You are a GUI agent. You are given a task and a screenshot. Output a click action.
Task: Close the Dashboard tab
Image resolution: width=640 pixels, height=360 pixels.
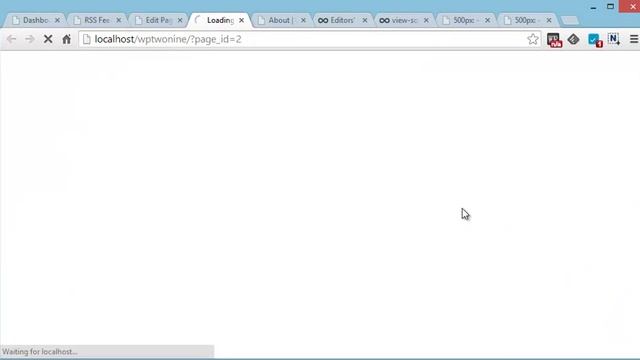(57, 20)
